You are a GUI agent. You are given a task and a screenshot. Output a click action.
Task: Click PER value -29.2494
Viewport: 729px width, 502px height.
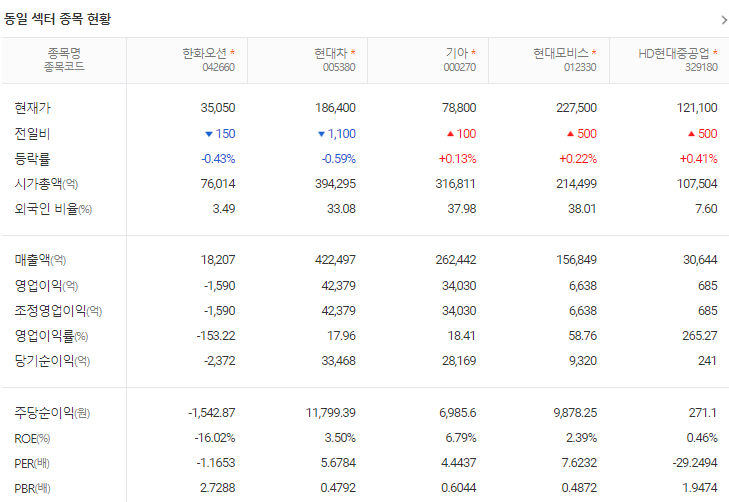click(x=695, y=463)
